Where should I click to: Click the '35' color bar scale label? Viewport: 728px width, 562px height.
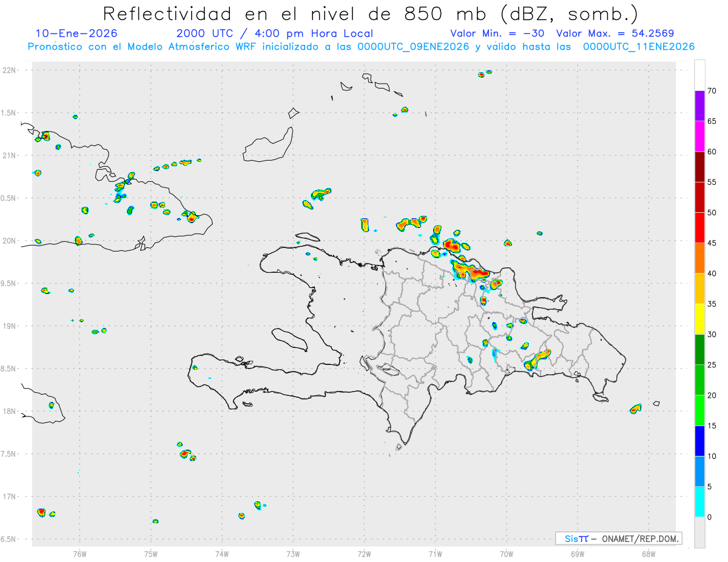click(712, 304)
